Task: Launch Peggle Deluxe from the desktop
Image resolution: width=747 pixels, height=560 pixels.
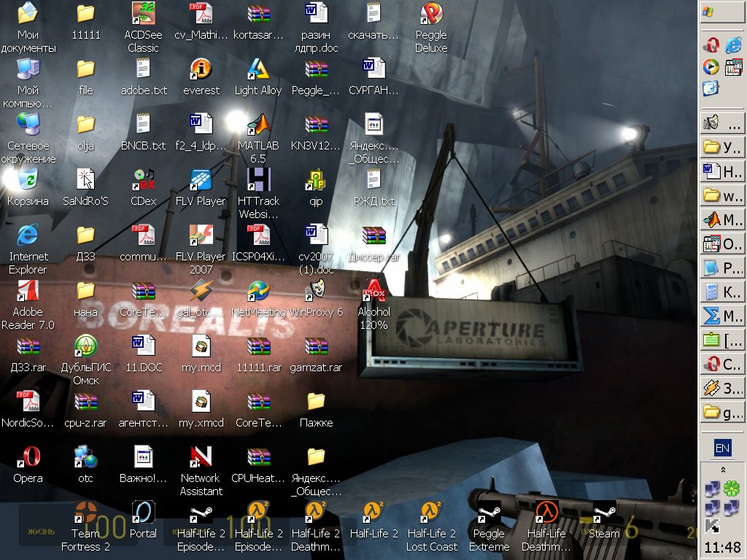Action: (x=431, y=14)
